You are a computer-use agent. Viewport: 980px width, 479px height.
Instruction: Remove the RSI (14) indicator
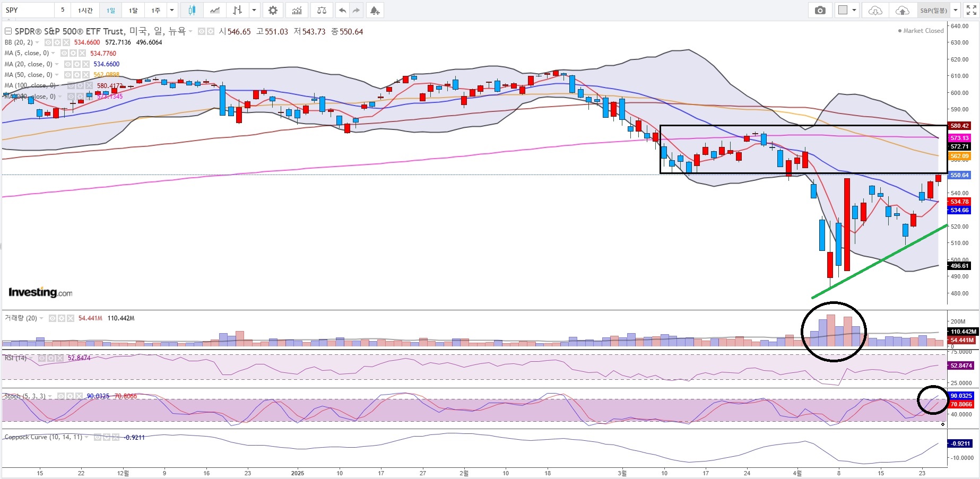tap(59, 358)
